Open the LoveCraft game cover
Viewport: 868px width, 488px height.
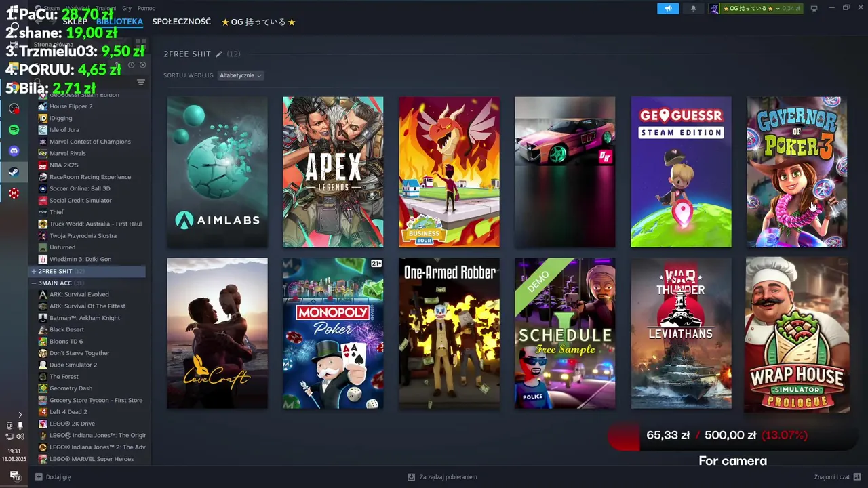(217, 333)
